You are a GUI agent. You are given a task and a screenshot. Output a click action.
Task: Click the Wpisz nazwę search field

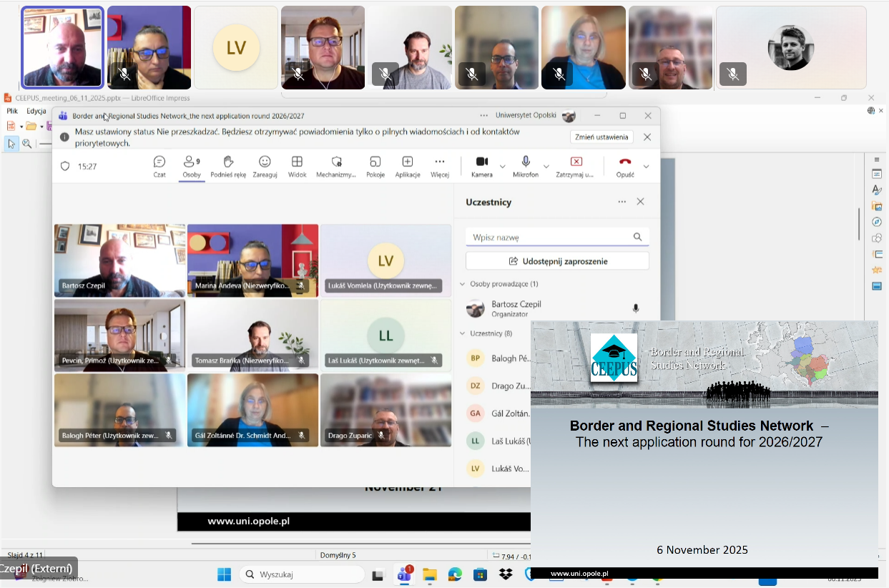coord(549,237)
